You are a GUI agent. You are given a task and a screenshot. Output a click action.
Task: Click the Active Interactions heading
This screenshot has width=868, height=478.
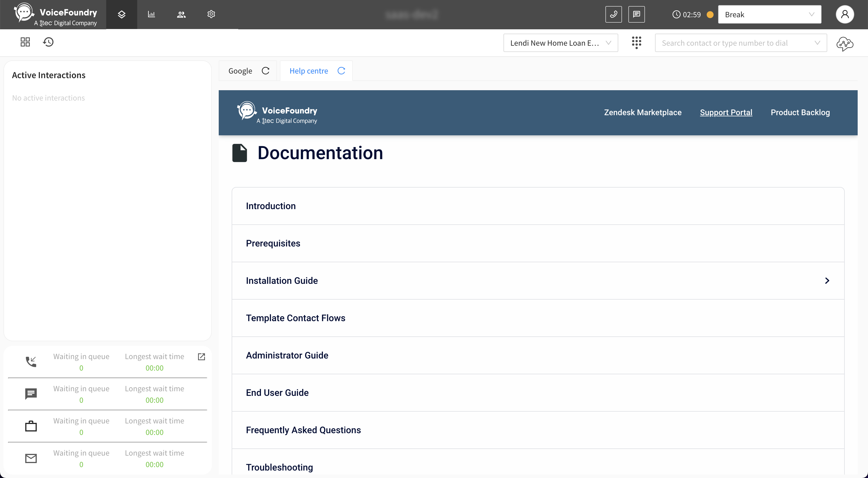click(49, 75)
